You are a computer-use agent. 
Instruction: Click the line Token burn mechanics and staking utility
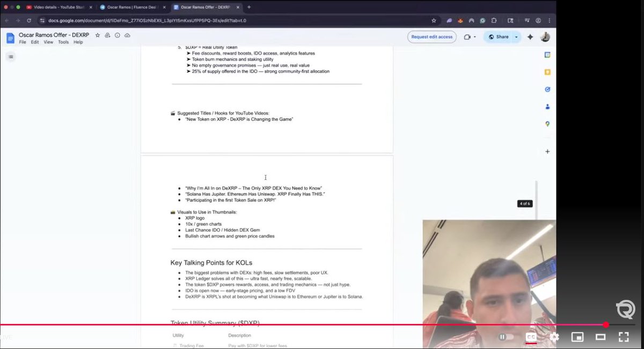(233, 59)
